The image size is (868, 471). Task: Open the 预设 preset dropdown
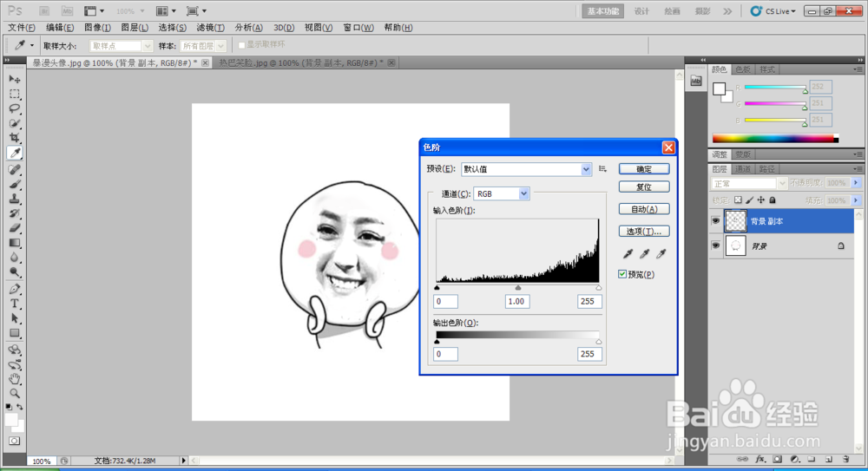(x=526, y=169)
